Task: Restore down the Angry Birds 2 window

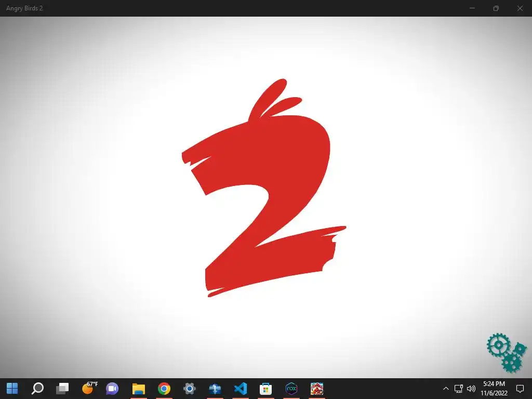Action: pos(496,8)
